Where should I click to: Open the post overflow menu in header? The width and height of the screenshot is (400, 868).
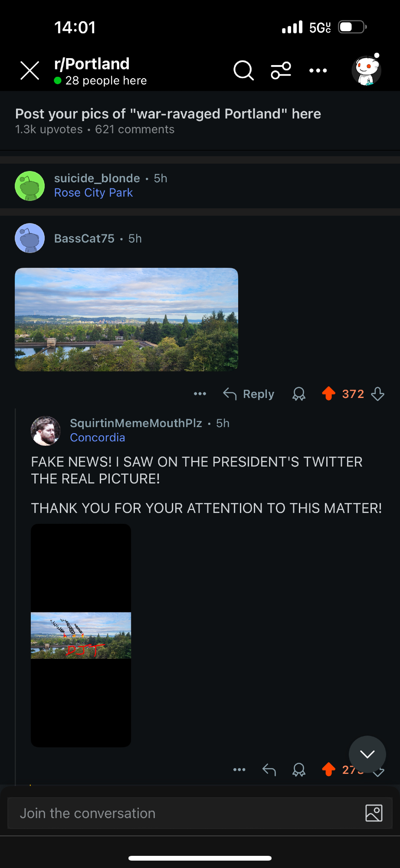pyautogui.click(x=318, y=70)
